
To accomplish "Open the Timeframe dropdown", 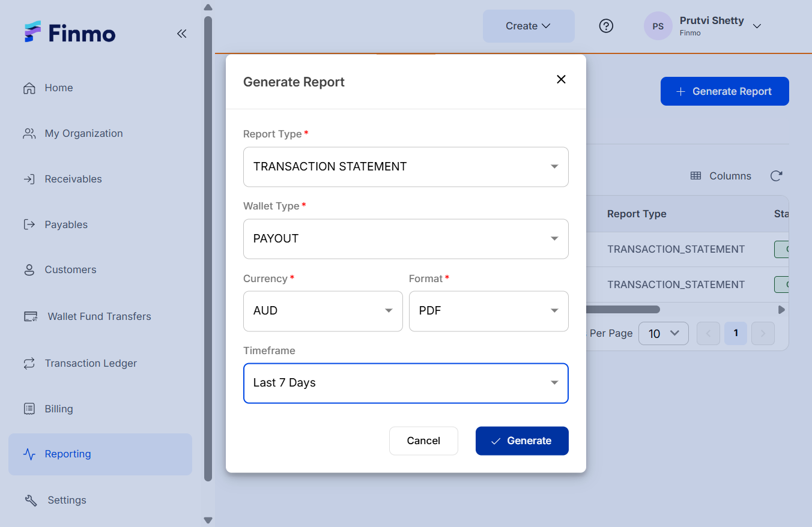I will pyautogui.click(x=406, y=383).
